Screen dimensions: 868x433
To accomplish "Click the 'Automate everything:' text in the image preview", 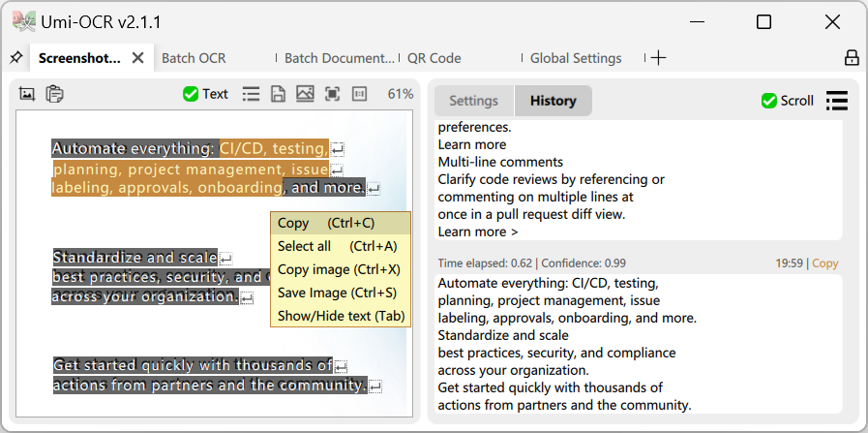I will 133,148.
